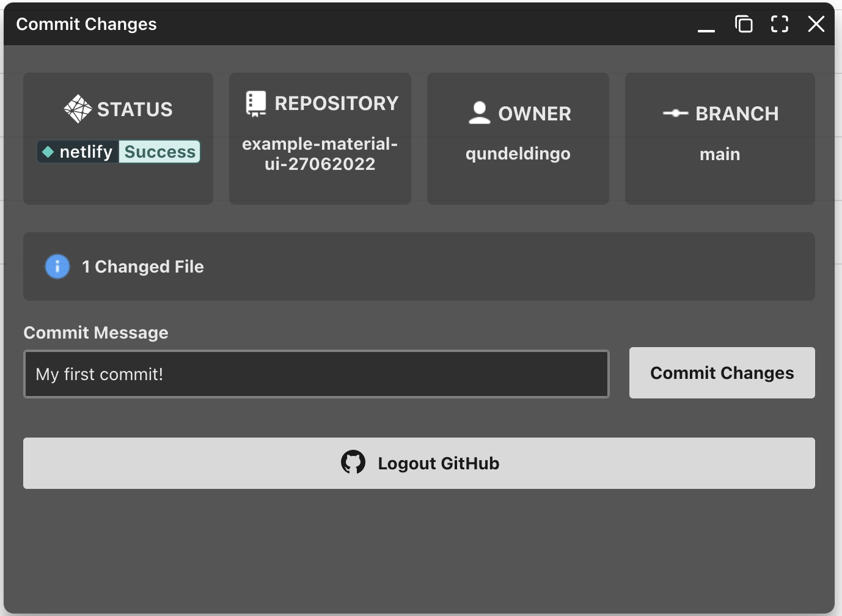842x616 pixels.
Task: Expand the '1 Changed File' panel
Action: pyautogui.click(x=419, y=266)
